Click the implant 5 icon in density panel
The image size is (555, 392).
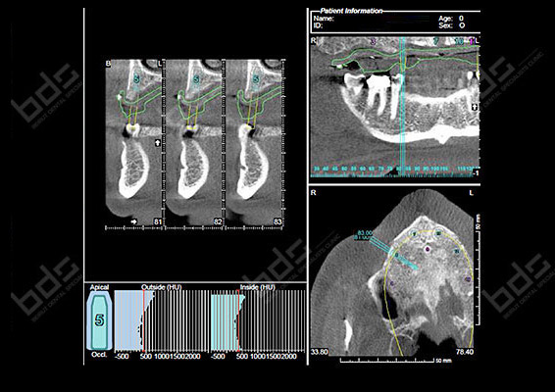tap(99, 320)
